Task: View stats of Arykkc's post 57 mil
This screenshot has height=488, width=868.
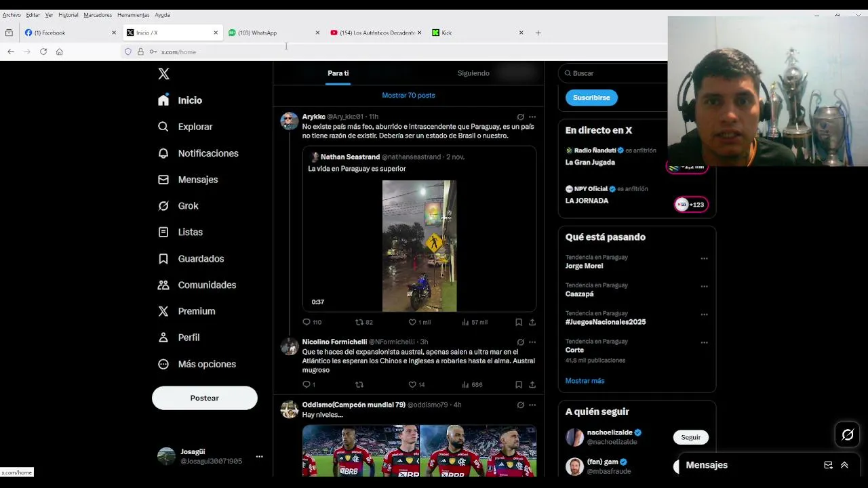Action: point(475,322)
